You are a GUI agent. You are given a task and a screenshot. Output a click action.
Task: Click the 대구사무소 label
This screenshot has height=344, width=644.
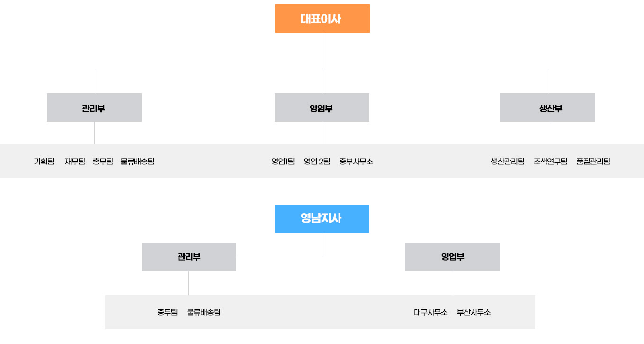point(431,313)
